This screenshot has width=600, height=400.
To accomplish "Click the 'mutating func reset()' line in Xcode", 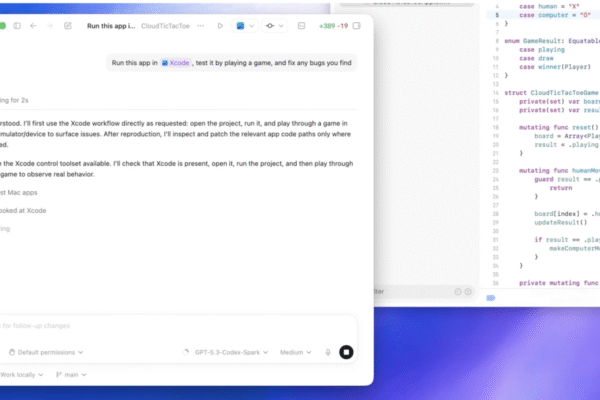I will (x=559, y=127).
